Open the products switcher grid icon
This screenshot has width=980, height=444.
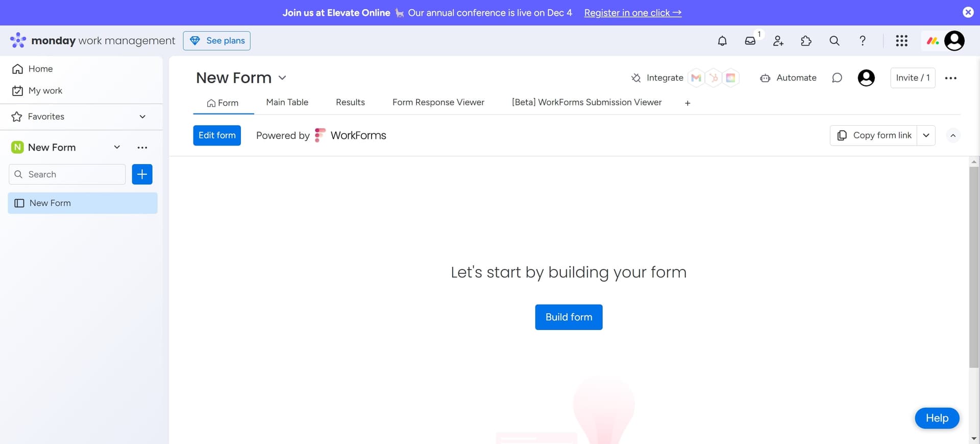coord(901,41)
